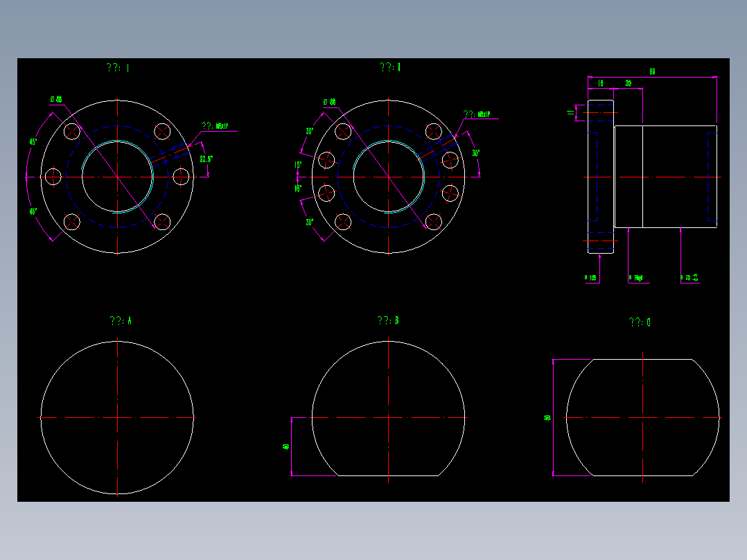The width and height of the screenshot is (747, 560).
Task: Pick the leftmost bolt hole on six-hole flange
Action: [53, 176]
